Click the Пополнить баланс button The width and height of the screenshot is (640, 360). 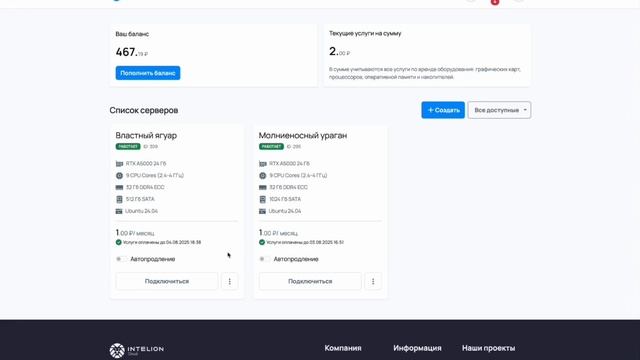[148, 73]
